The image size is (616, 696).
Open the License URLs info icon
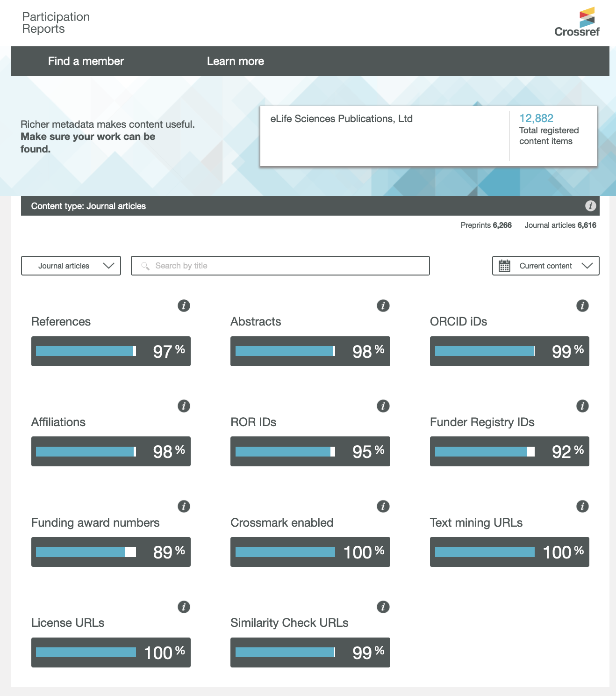[x=184, y=607]
